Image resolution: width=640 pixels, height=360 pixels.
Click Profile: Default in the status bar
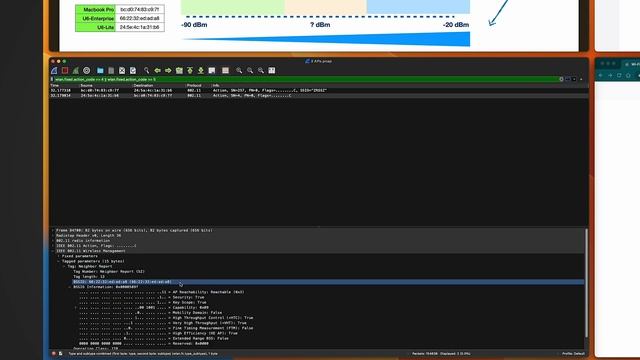[573, 353]
